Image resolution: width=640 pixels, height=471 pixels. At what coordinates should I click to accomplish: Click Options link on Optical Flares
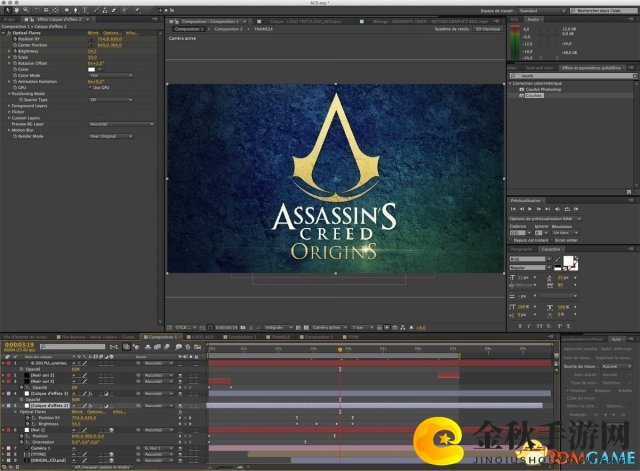(x=111, y=33)
